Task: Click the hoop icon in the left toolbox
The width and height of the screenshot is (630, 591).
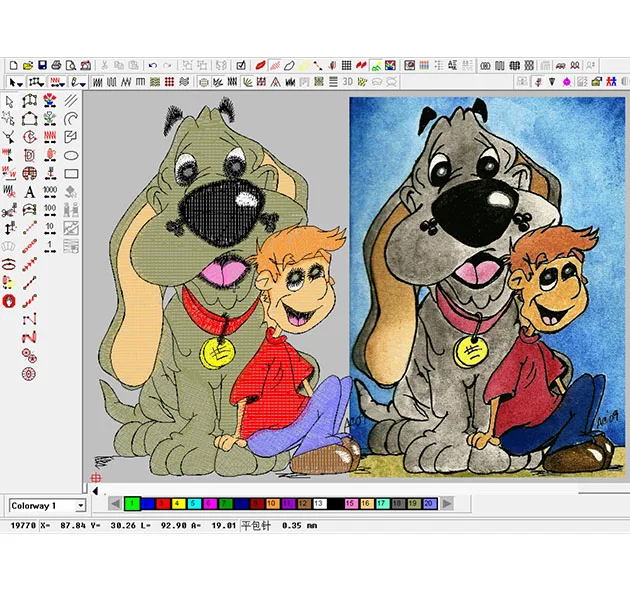Action: (9, 264)
